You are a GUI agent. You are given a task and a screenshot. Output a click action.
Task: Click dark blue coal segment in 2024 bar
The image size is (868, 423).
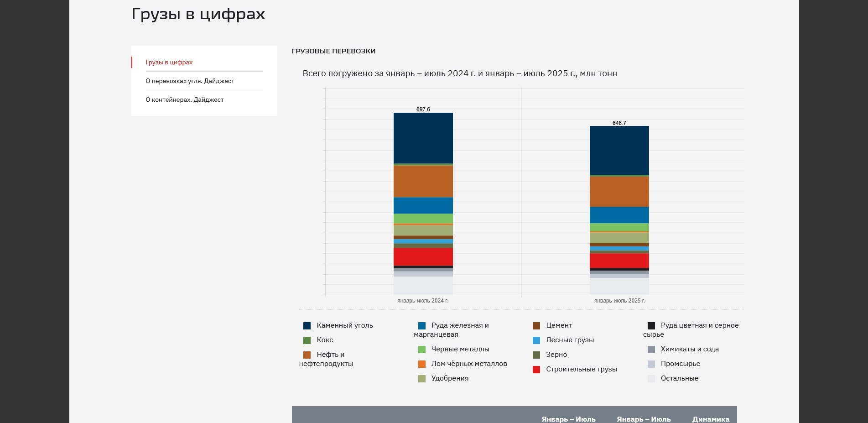pyautogui.click(x=423, y=138)
